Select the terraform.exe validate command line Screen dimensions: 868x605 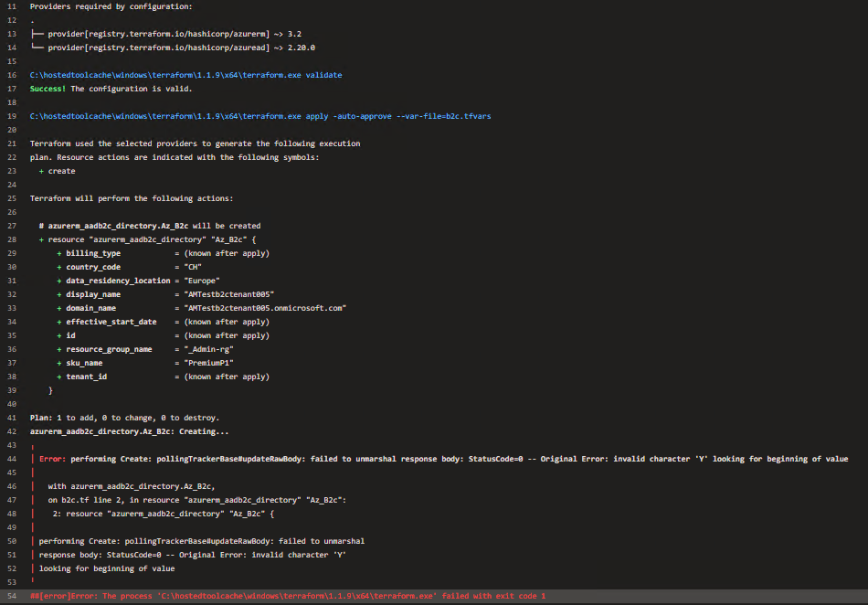(x=186, y=75)
